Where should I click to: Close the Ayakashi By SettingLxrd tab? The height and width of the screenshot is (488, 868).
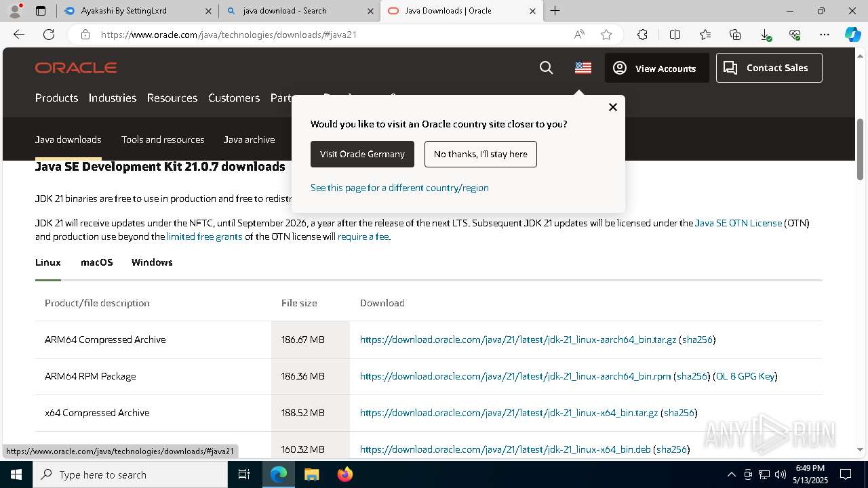click(209, 11)
